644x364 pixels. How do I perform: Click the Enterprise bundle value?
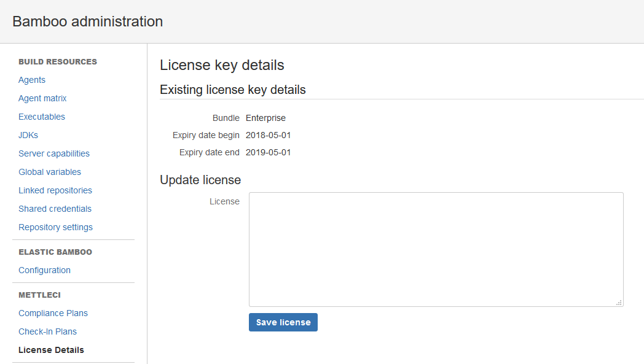tap(265, 118)
